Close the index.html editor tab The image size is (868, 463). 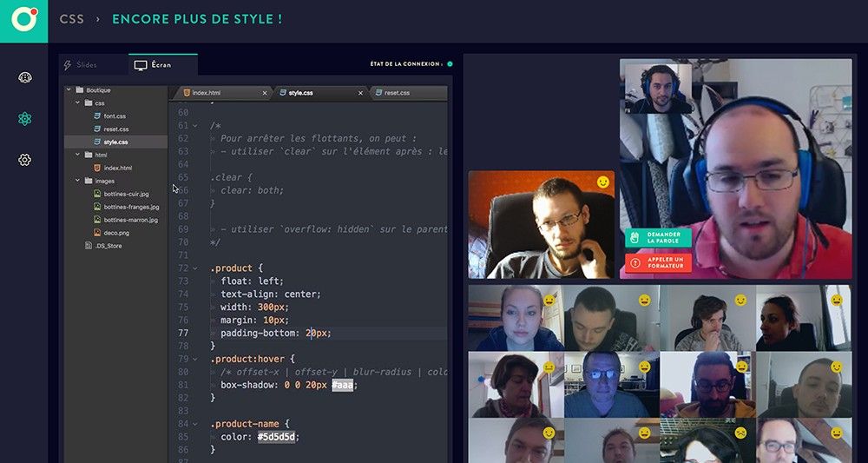coord(265,93)
